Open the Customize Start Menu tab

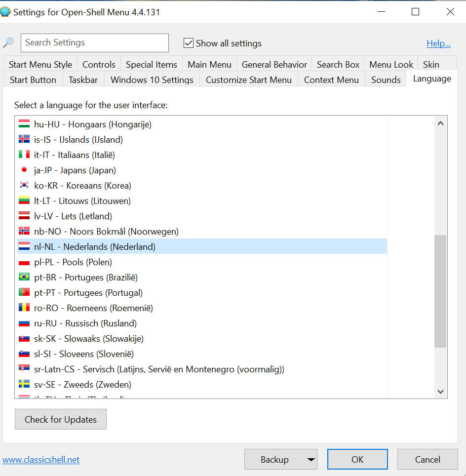[249, 79]
